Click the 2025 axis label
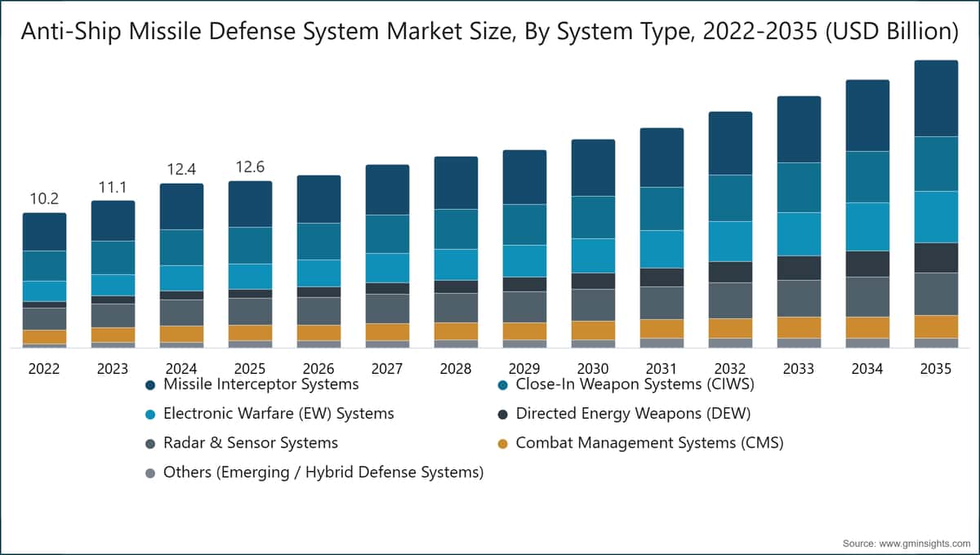Viewport: 980px width, 555px height. point(250,369)
